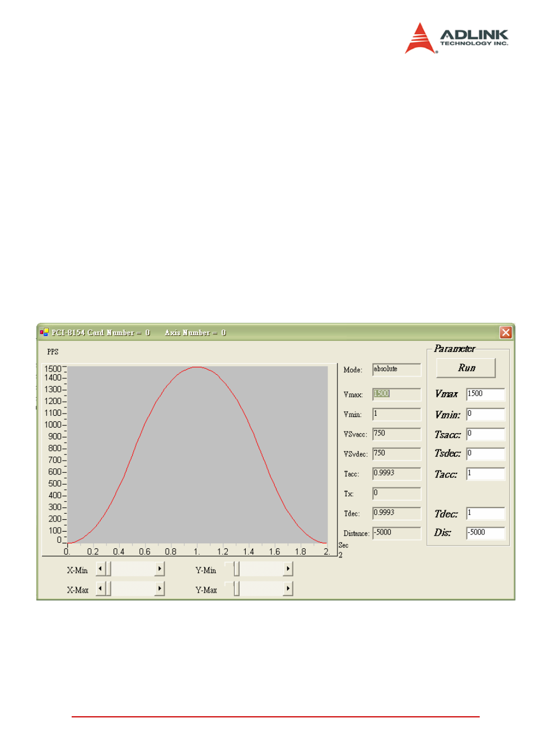
Task: Click the Vmax readout showing 1500
Action: [396, 394]
